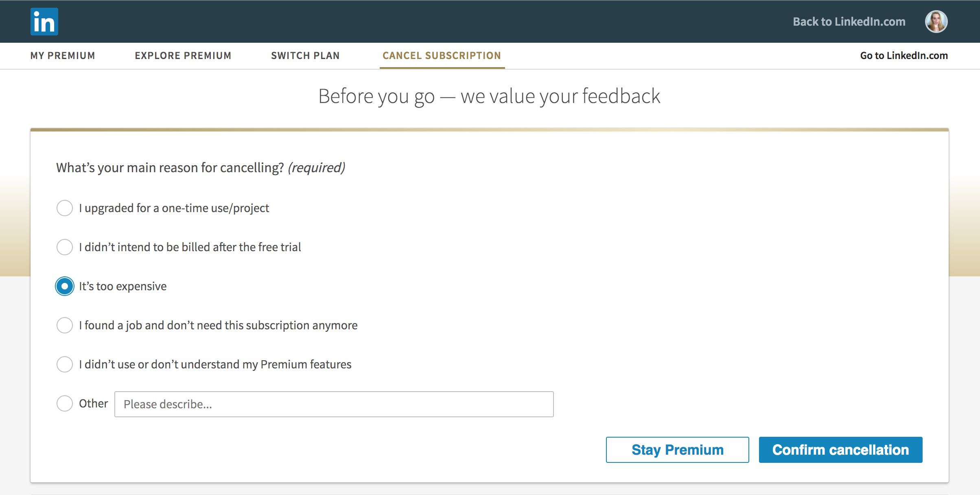Click the required field label text

point(201,166)
